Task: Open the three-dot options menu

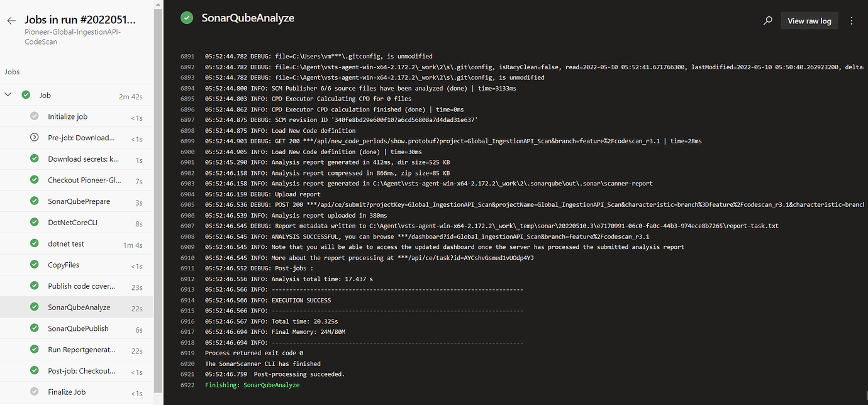Action: [x=852, y=20]
